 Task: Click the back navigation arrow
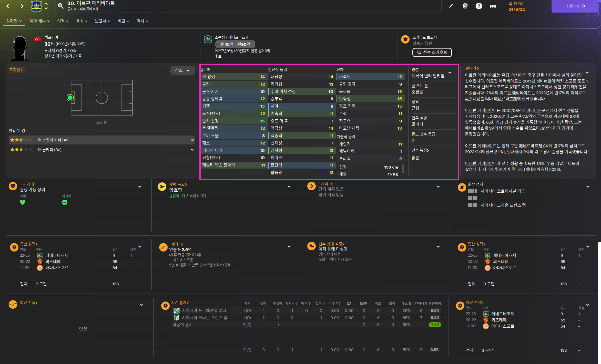[x=8, y=6]
